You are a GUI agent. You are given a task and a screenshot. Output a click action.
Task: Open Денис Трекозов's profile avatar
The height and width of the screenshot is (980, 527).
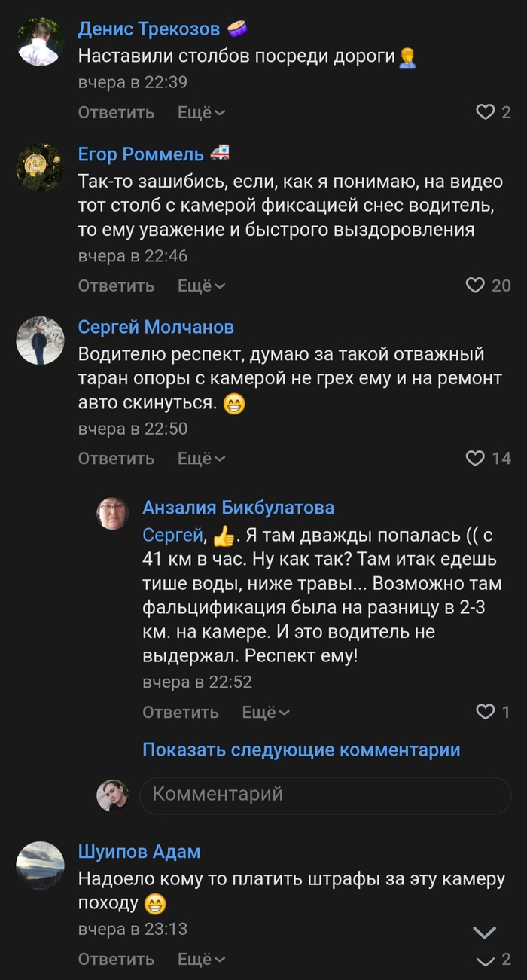tap(40, 41)
